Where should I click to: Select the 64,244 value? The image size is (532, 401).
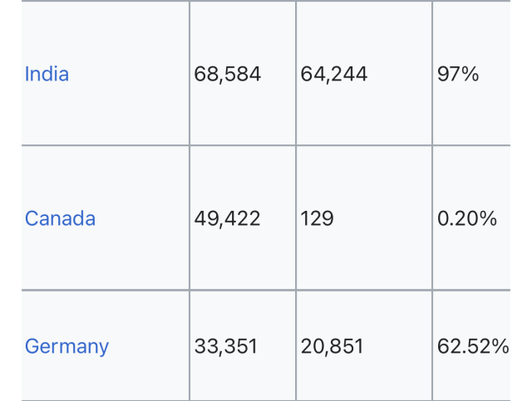click(x=334, y=75)
